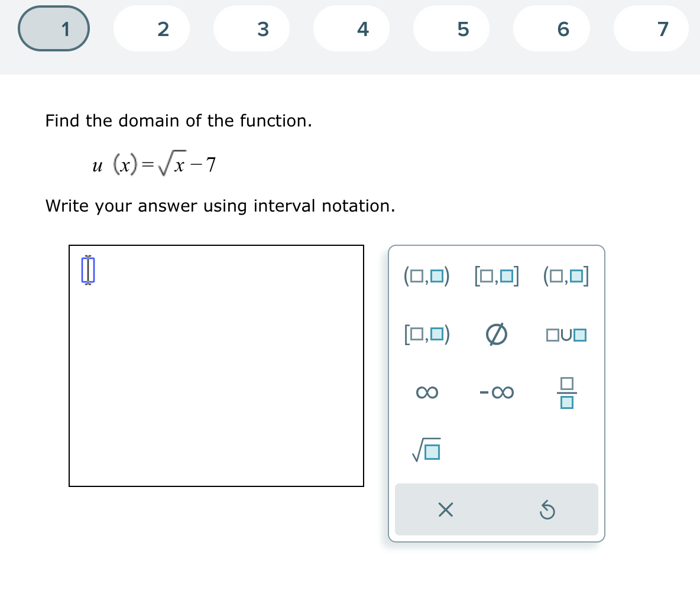The width and height of the screenshot is (700, 604).
Task: Insert an open interval (□,□) template
Action: point(427,275)
